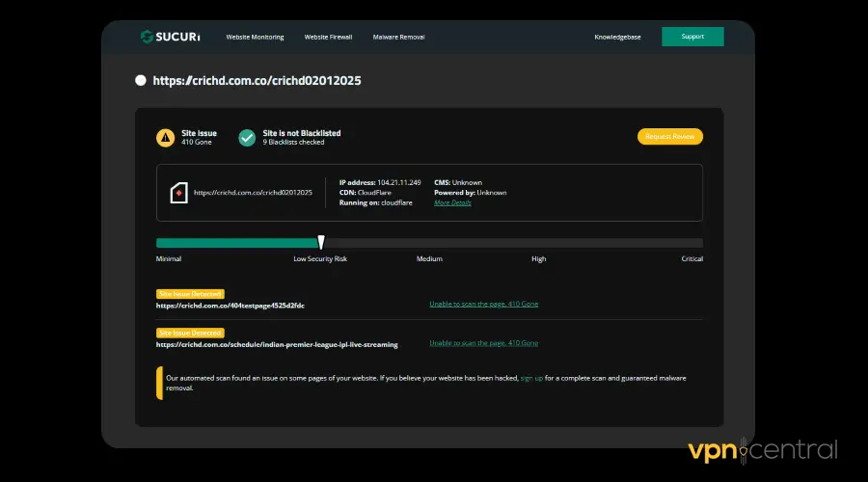This screenshot has height=482, width=868.
Task: Open Website Monitoring menu item
Action: coord(255,37)
